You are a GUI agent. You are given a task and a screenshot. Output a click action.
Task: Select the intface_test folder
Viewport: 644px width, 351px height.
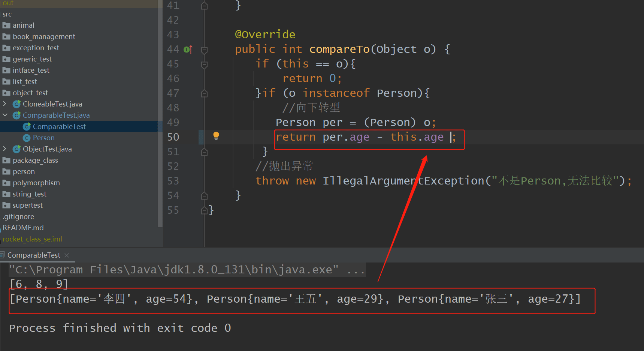31,70
